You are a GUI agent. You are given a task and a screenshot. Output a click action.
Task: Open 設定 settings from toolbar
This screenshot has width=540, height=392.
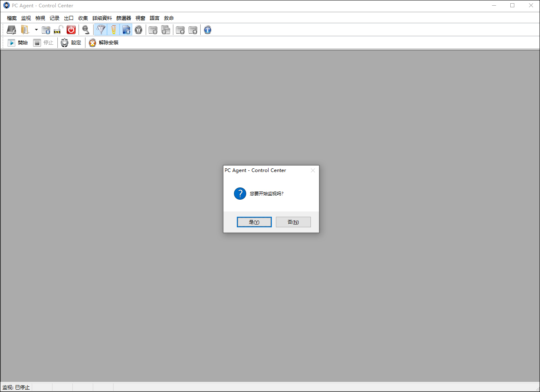click(71, 43)
